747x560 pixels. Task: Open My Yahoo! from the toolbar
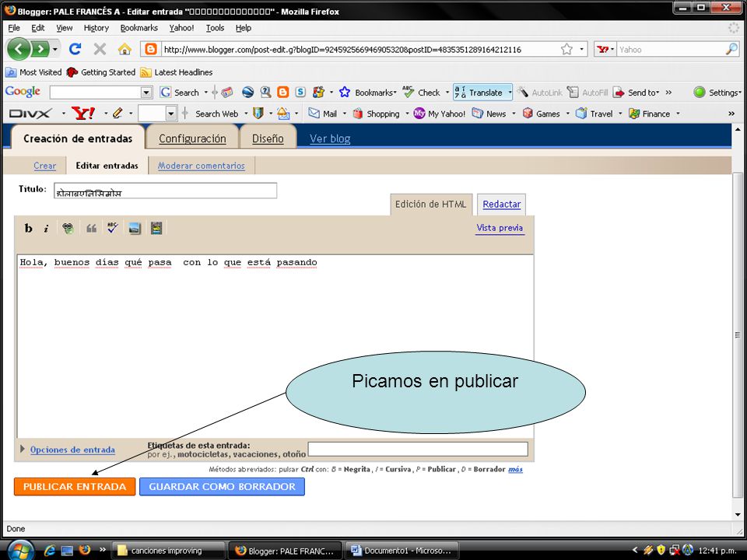[x=439, y=114]
